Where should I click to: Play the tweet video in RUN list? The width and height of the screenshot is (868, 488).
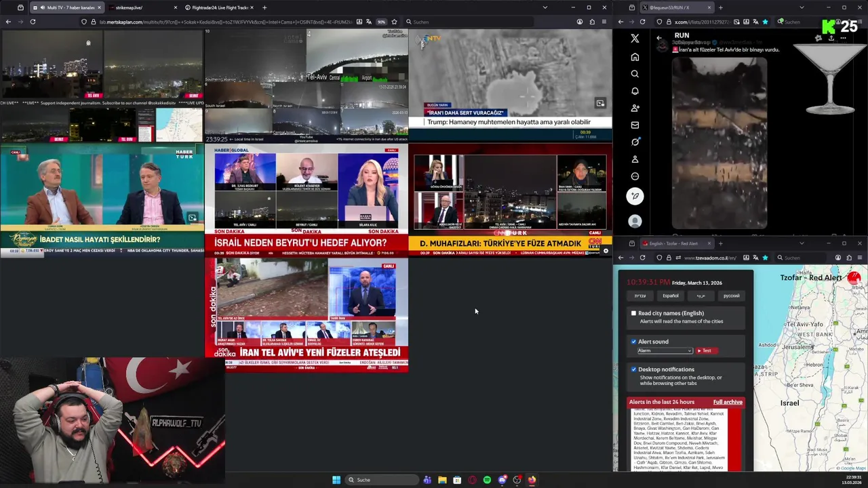click(x=719, y=143)
